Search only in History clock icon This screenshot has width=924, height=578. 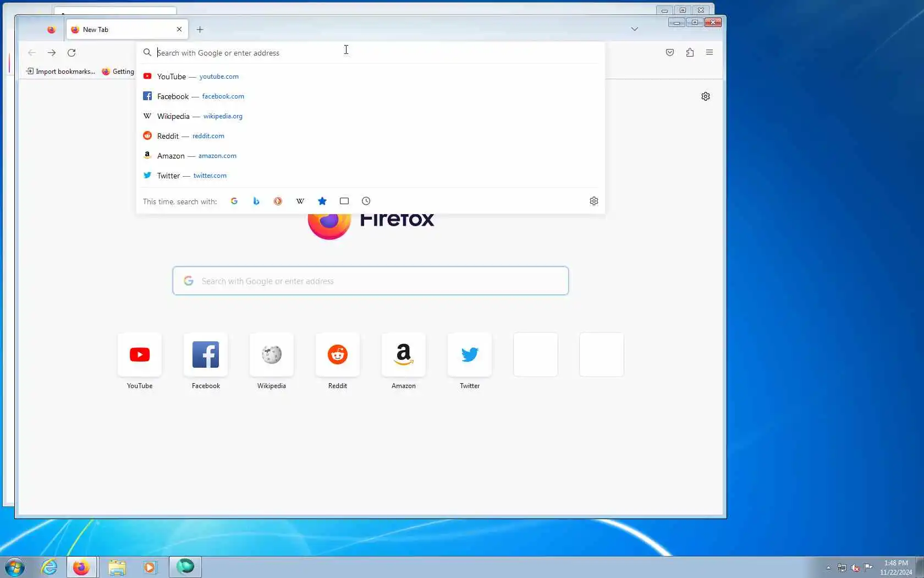pyautogui.click(x=366, y=201)
